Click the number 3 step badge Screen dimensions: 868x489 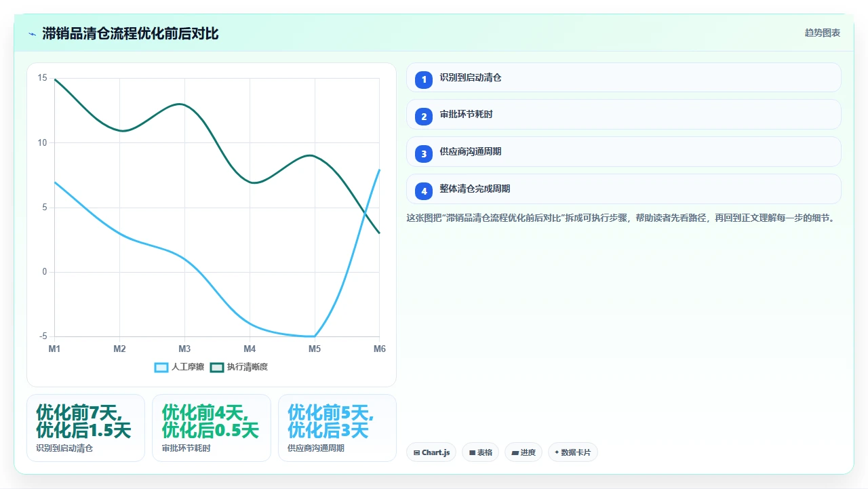(x=424, y=154)
